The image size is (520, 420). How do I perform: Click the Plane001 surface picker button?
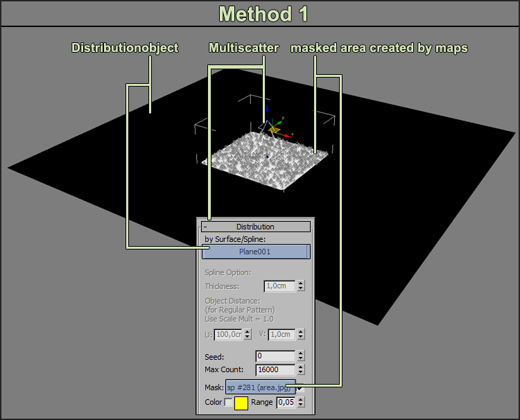255,252
